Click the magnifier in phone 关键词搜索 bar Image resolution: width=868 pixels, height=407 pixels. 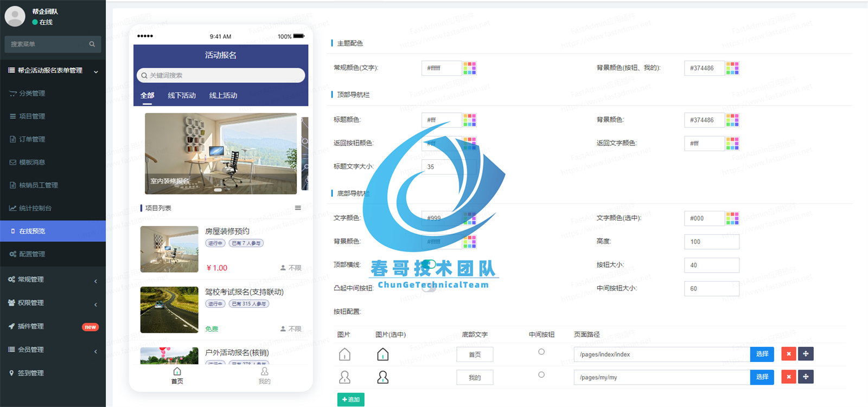click(144, 75)
